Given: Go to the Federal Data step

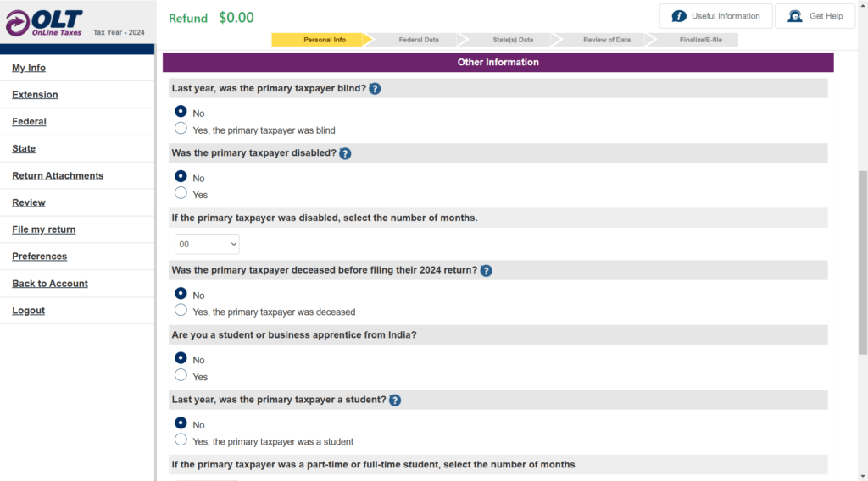Looking at the screenshot, I should pyautogui.click(x=419, y=40).
